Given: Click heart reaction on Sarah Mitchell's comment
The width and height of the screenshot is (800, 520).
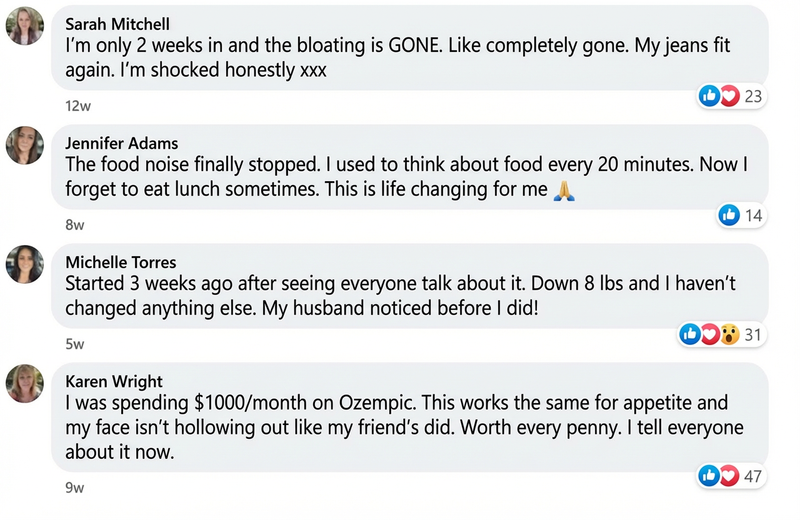Looking at the screenshot, I should tap(729, 96).
